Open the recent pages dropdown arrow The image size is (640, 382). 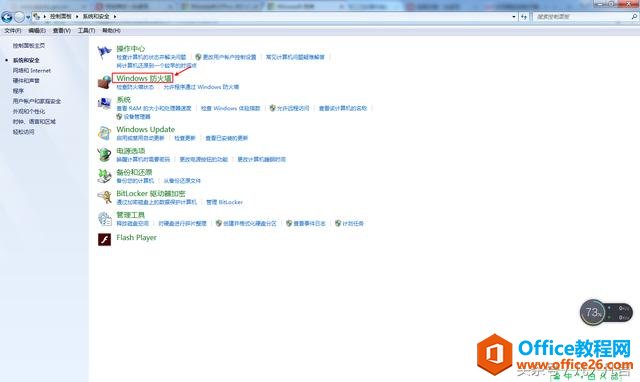(28, 17)
